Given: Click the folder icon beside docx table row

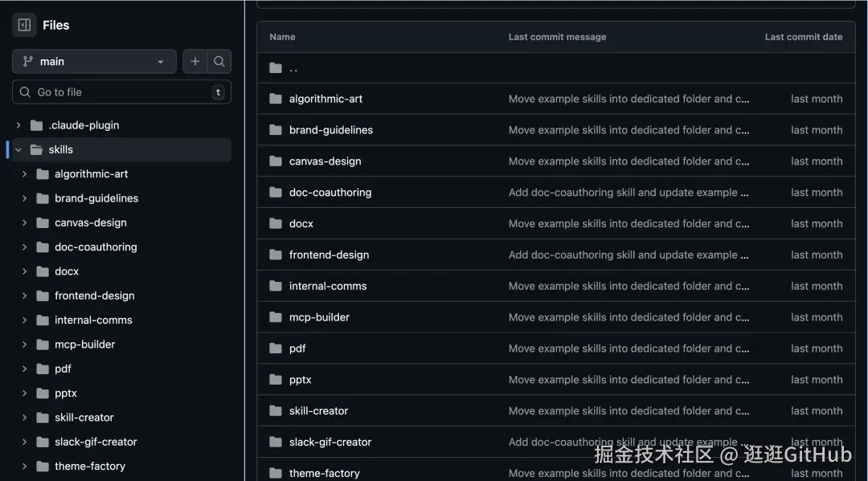Looking at the screenshot, I should click(273, 223).
